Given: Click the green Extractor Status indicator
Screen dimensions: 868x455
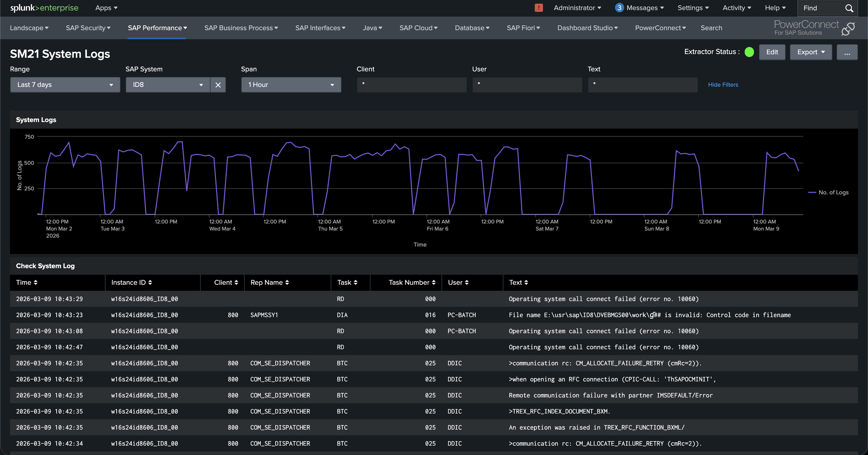Looking at the screenshot, I should pyautogui.click(x=749, y=52).
